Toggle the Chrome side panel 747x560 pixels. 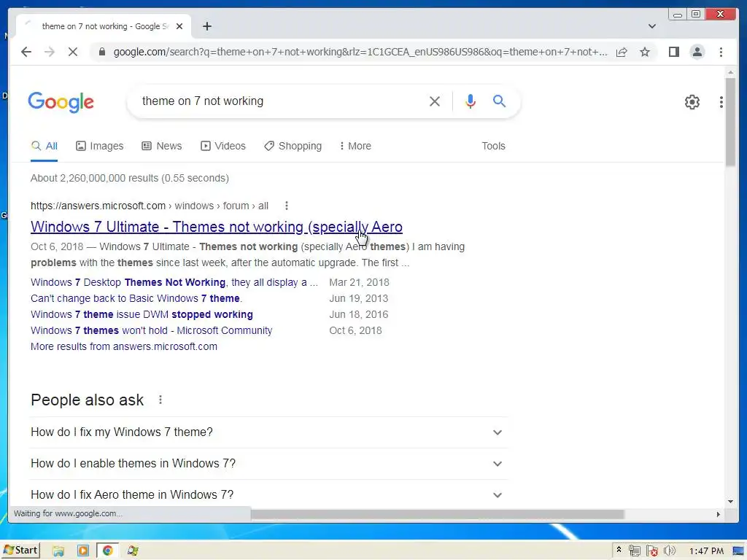point(673,52)
